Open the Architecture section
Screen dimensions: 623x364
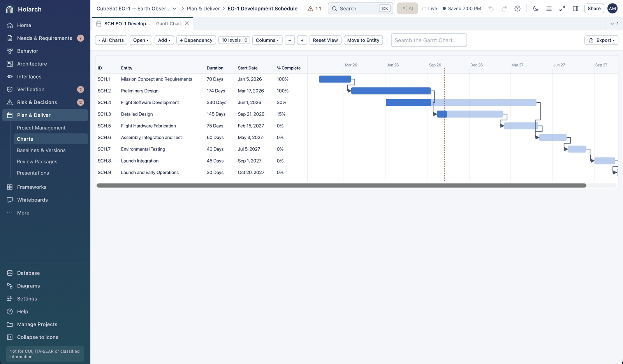pos(45,64)
